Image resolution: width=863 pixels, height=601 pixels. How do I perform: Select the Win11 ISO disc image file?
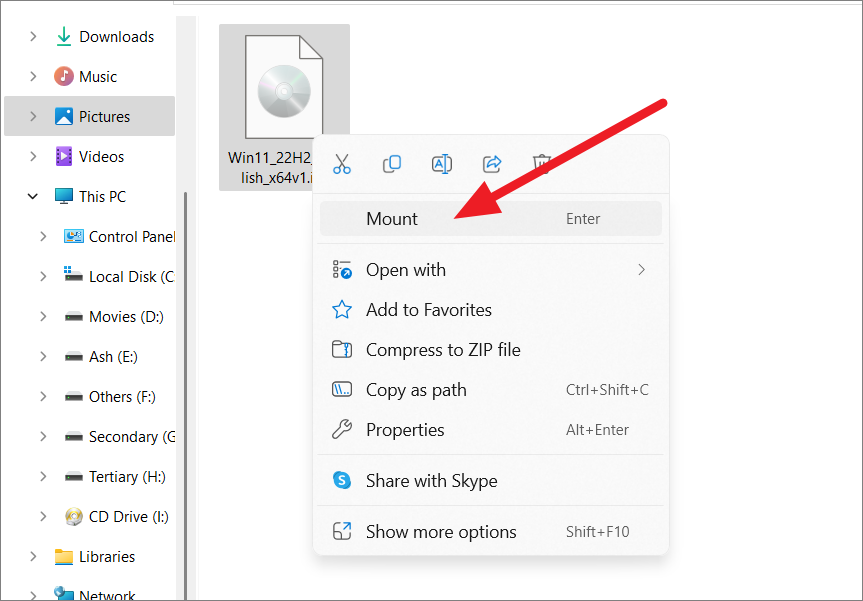pyautogui.click(x=284, y=107)
